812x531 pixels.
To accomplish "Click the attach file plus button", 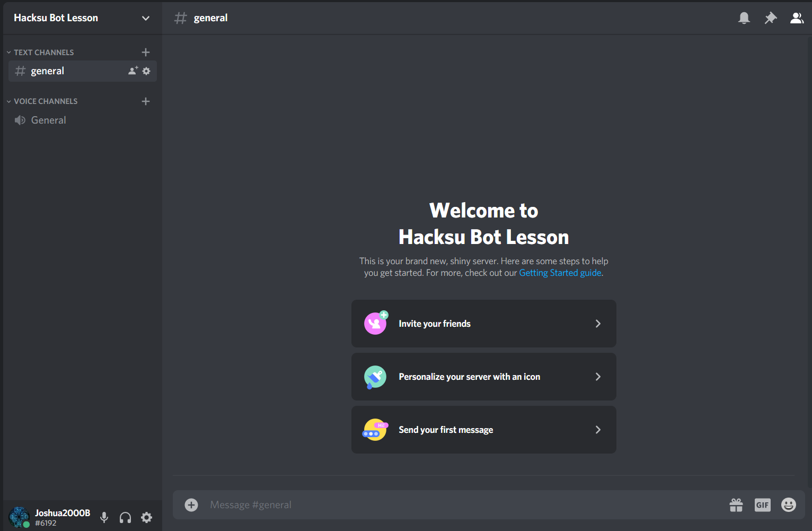I will (x=191, y=504).
